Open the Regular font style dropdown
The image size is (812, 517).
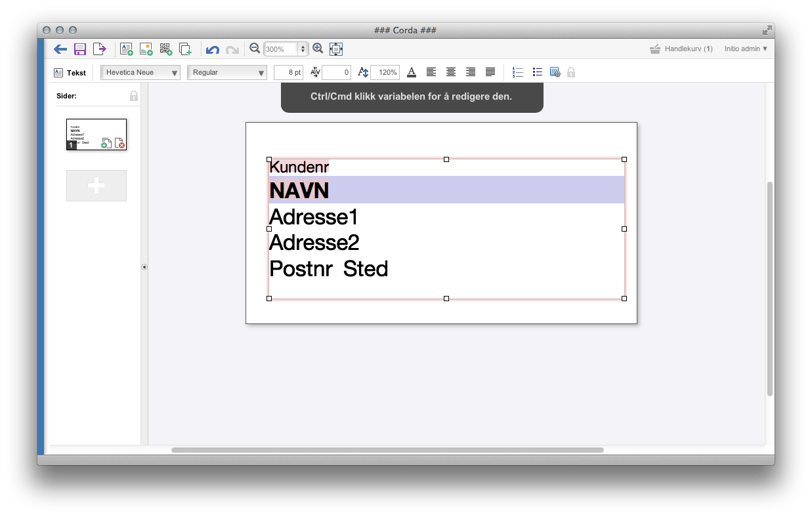(226, 72)
